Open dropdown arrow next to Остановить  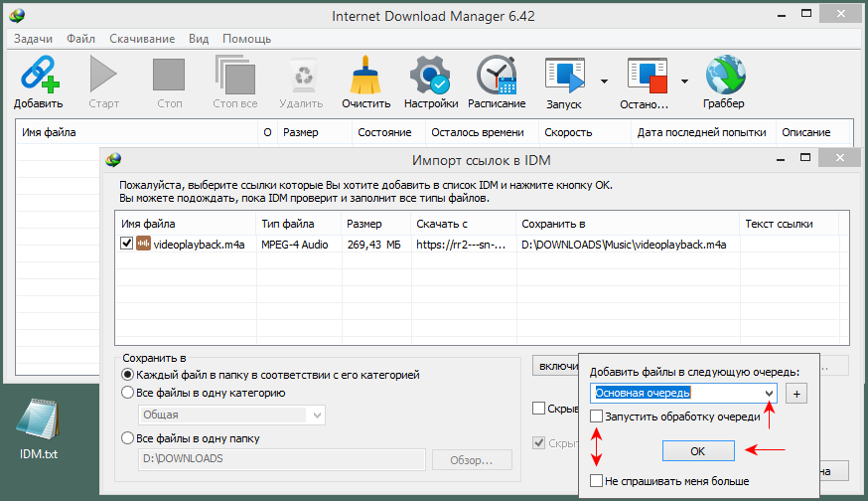point(684,82)
